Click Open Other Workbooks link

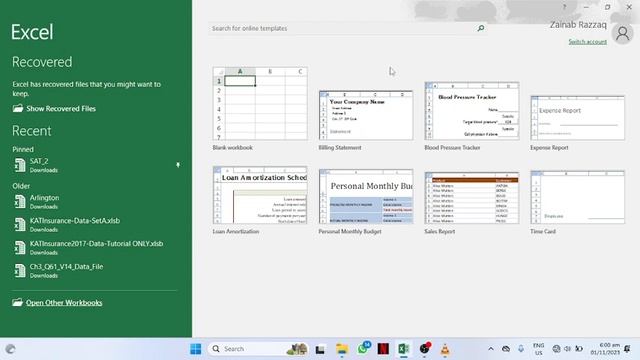[x=64, y=302]
